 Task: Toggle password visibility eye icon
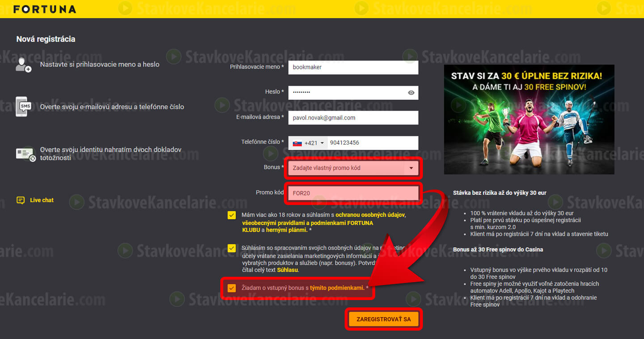(411, 93)
